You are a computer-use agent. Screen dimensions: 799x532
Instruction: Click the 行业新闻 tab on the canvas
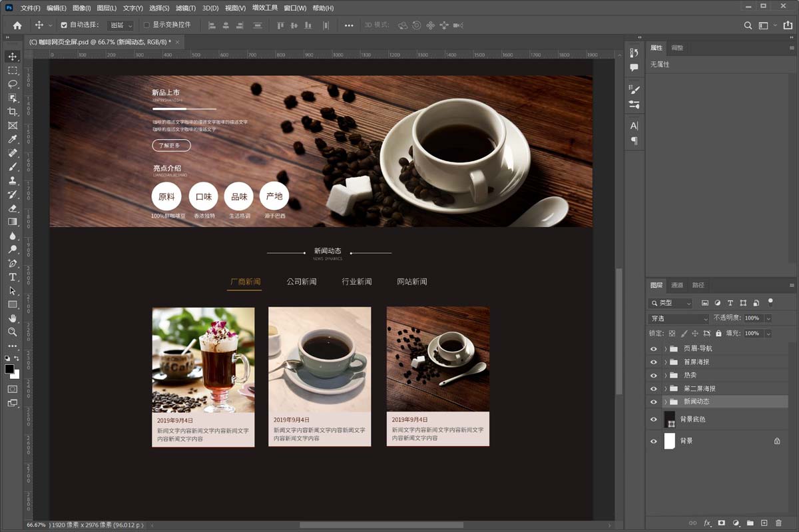(357, 282)
